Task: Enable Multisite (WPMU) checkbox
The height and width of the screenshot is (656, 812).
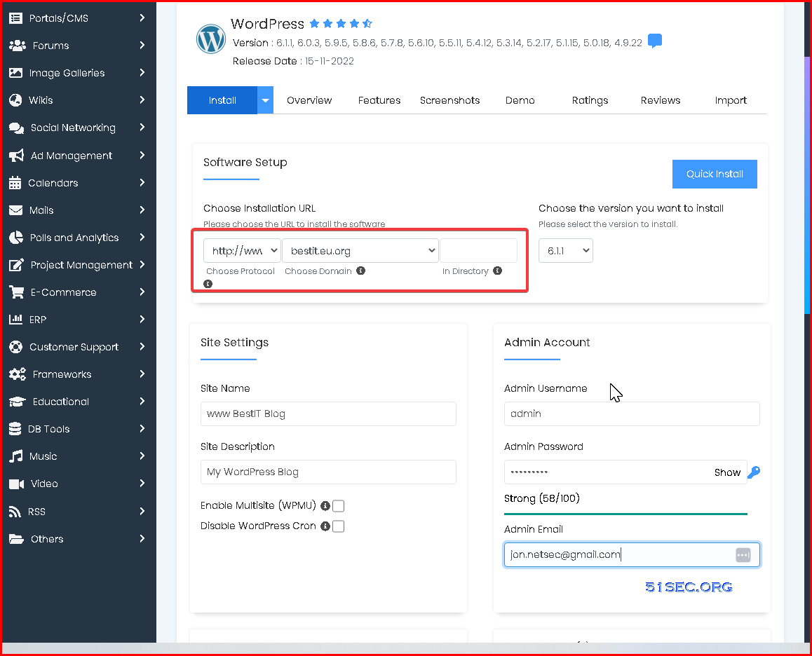Action: pyautogui.click(x=338, y=506)
